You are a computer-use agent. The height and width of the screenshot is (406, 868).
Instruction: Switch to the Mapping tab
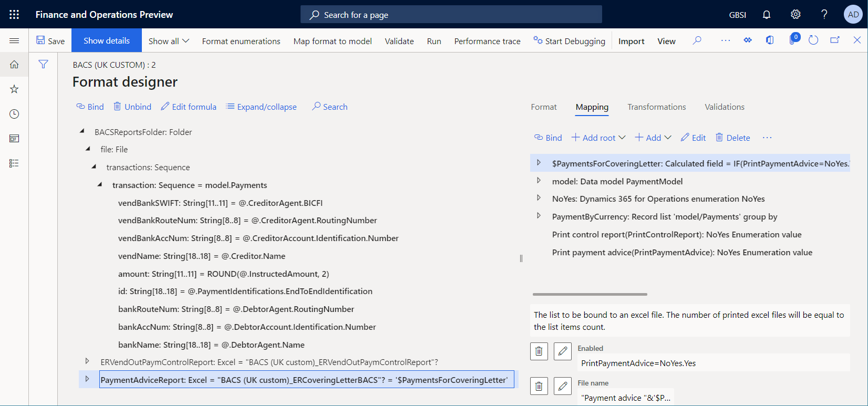(592, 107)
